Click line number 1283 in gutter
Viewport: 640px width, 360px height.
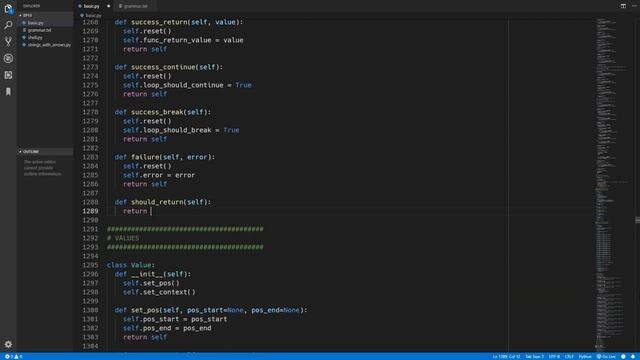(x=90, y=157)
